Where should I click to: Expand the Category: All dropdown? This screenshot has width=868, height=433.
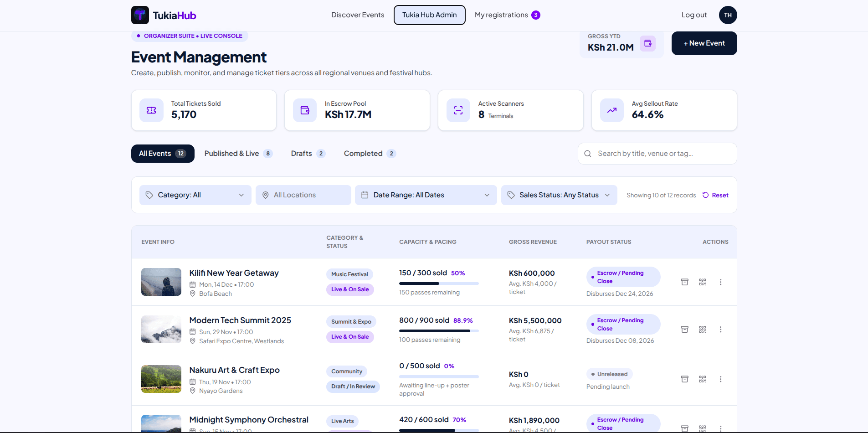pos(195,195)
